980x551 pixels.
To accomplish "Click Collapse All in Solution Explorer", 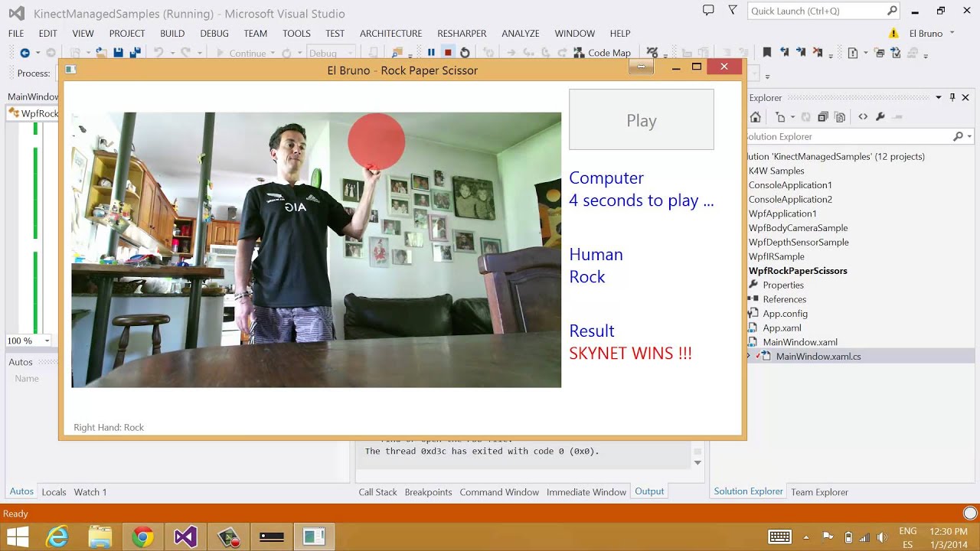I will [x=823, y=117].
